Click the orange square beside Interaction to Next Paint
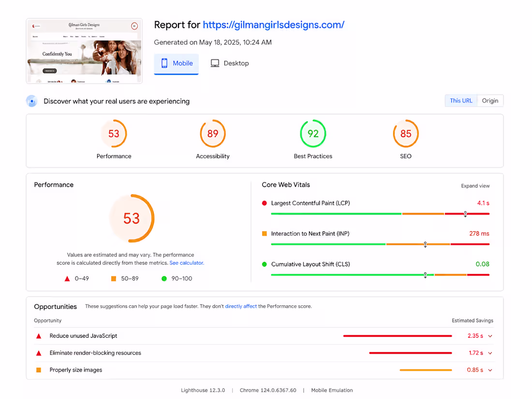Viewport: 532px width, 399px height. (264, 234)
